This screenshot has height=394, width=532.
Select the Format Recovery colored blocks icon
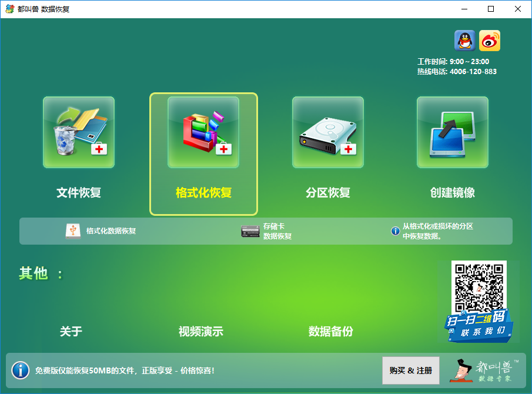[x=203, y=132]
